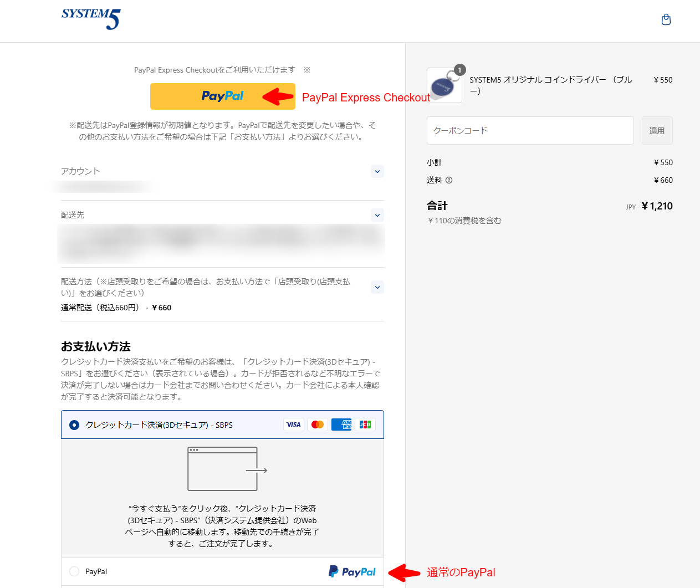Click the shipping fee help icon

coord(449,180)
